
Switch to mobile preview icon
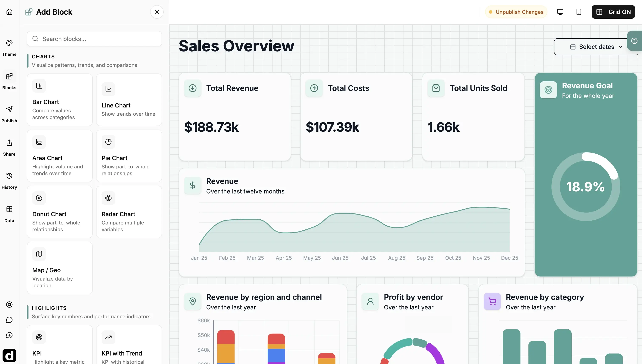[579, 12]
